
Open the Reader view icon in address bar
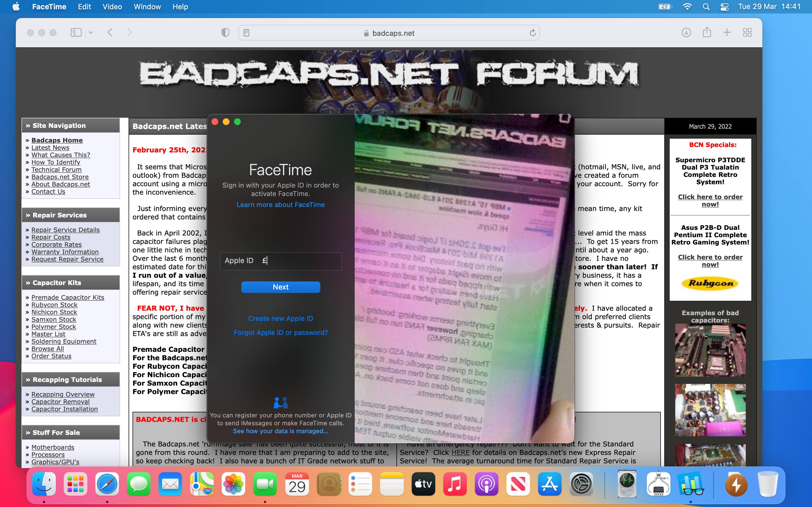(246, 33)
